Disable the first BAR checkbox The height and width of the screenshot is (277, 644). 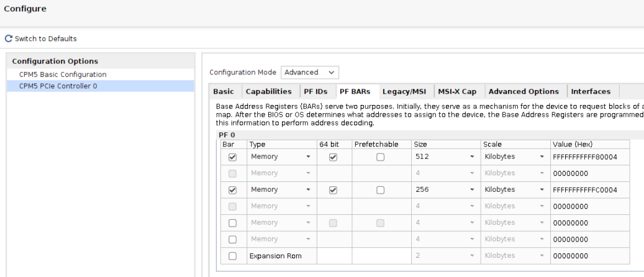pos(233,157)
